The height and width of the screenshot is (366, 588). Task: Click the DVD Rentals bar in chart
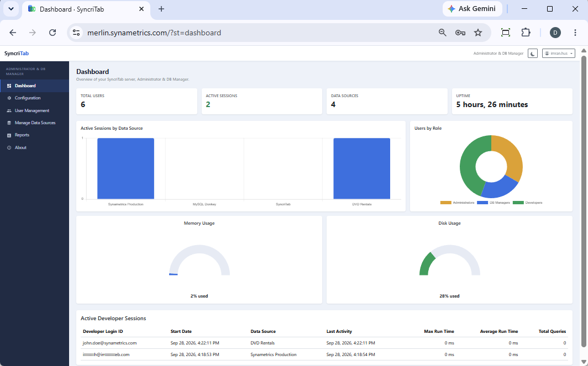pyautogui.click(x=362, y=168)
